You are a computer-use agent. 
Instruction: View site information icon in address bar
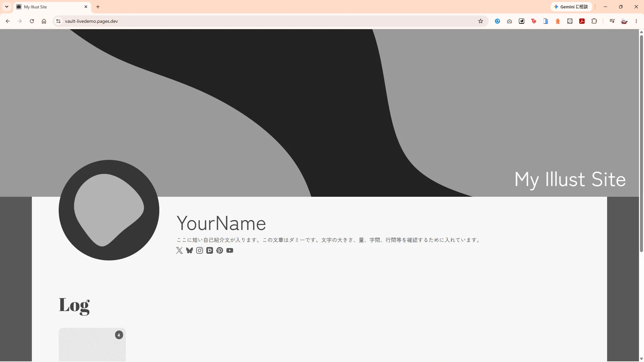[58, 21]
